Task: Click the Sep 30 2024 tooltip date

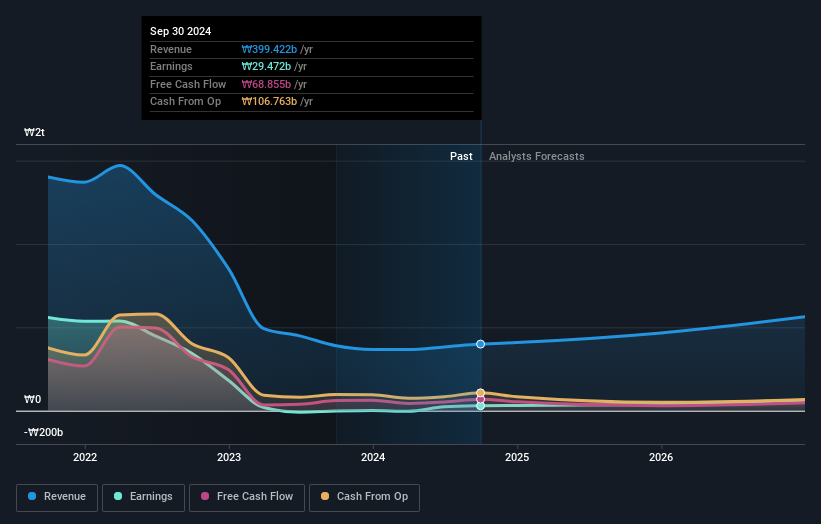Action: coord(181,32)
